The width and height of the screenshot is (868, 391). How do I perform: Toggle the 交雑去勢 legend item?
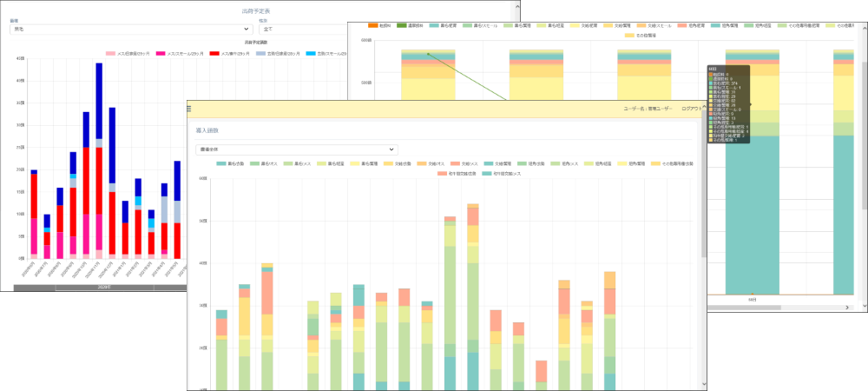pyautogui.click(x=398, y=163)
